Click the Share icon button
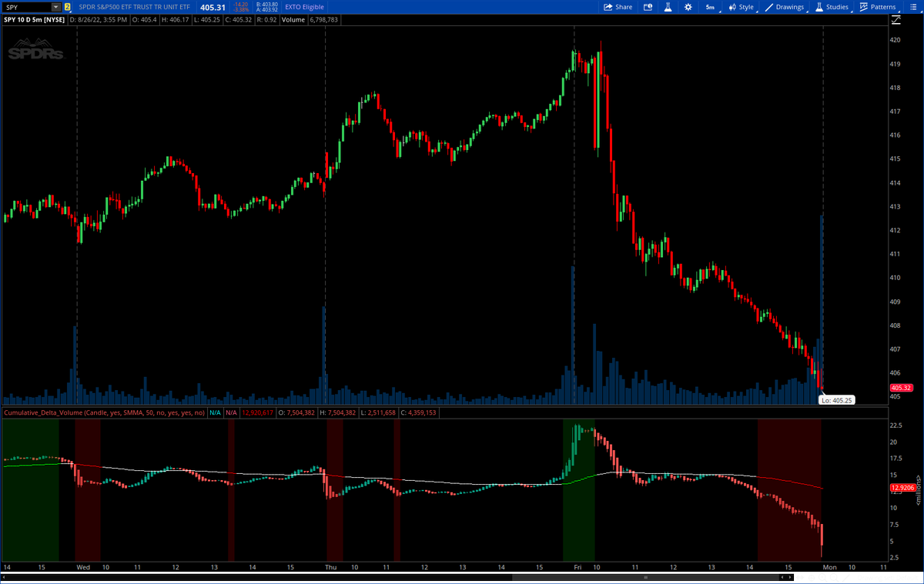 (618, 7)
